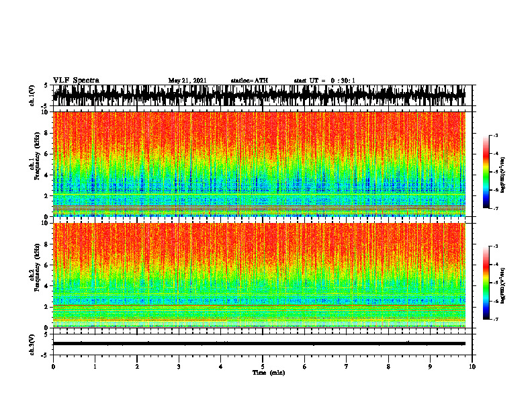Click the "Time (min)" axis label
The height and width of the screenshot is (411, 532).
269,373
